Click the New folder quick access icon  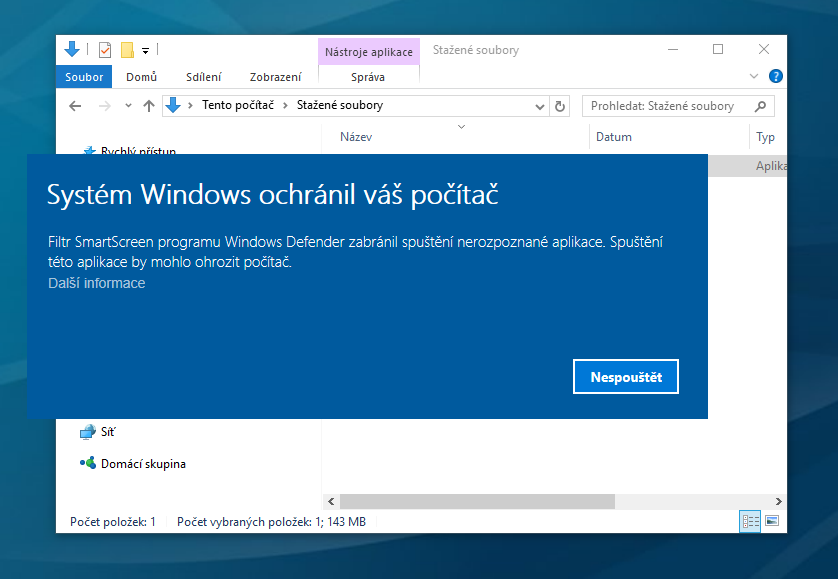click(x=127, y=50)
